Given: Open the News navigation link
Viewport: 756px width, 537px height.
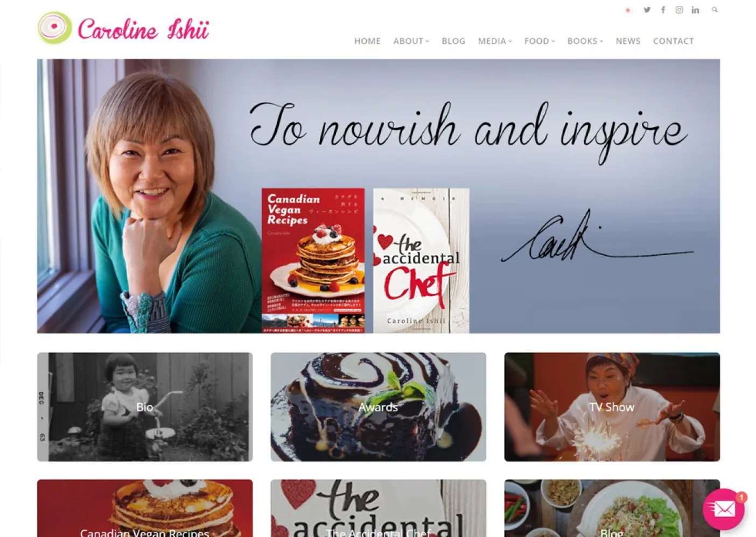Looking at the screenshot, I should [x=628, y=41].
